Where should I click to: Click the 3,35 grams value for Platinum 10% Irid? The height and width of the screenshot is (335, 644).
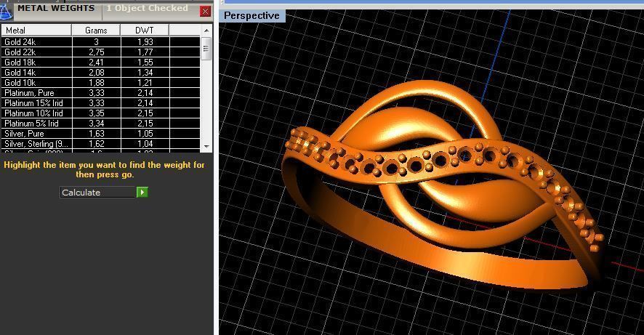97,113
